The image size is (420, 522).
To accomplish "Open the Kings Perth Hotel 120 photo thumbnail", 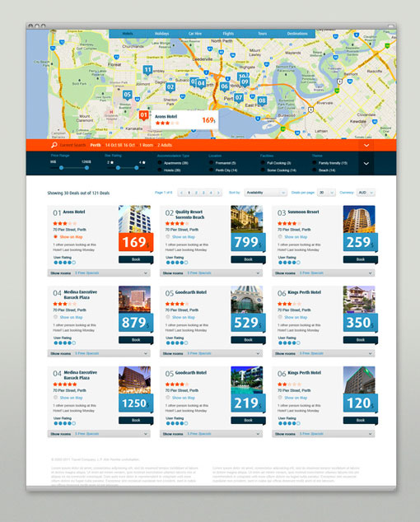I will pos(359,380).
